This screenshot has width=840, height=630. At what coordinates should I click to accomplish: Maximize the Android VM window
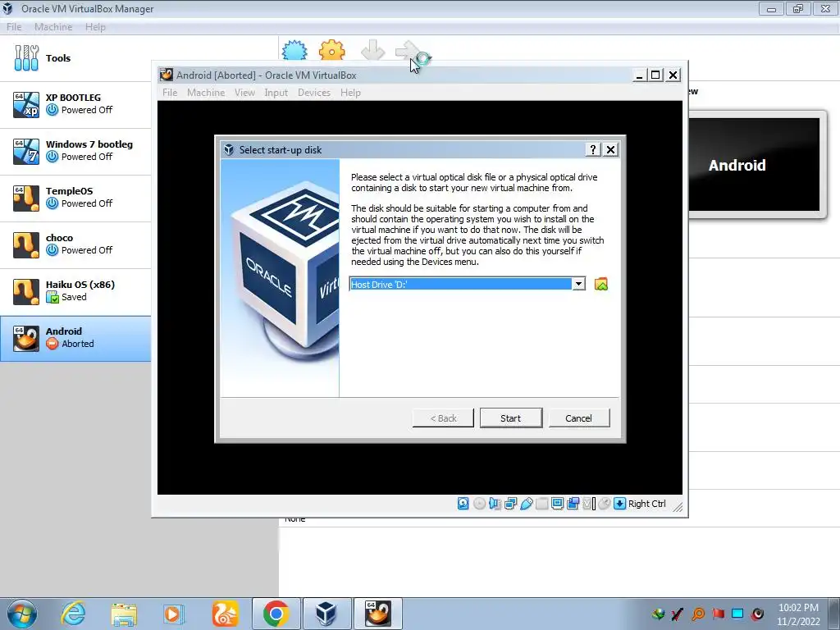655,75
